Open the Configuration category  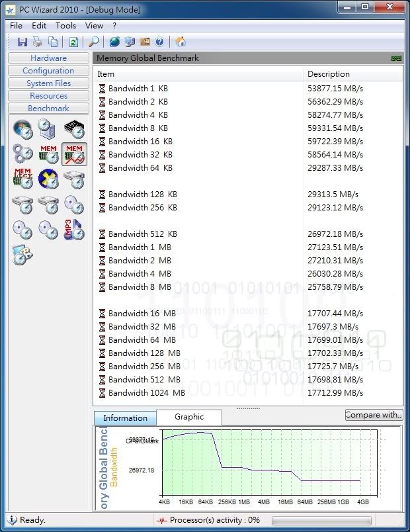tap(48, 71)
